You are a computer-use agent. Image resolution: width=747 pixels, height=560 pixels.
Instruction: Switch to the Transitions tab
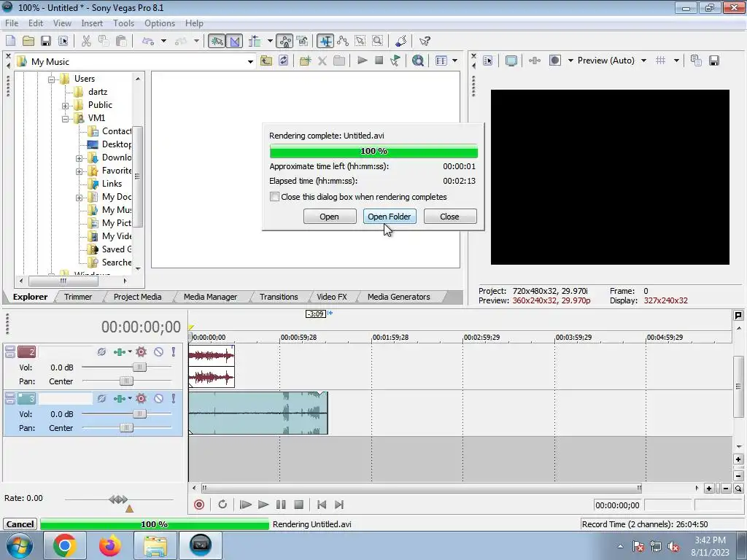click(279, 297)
